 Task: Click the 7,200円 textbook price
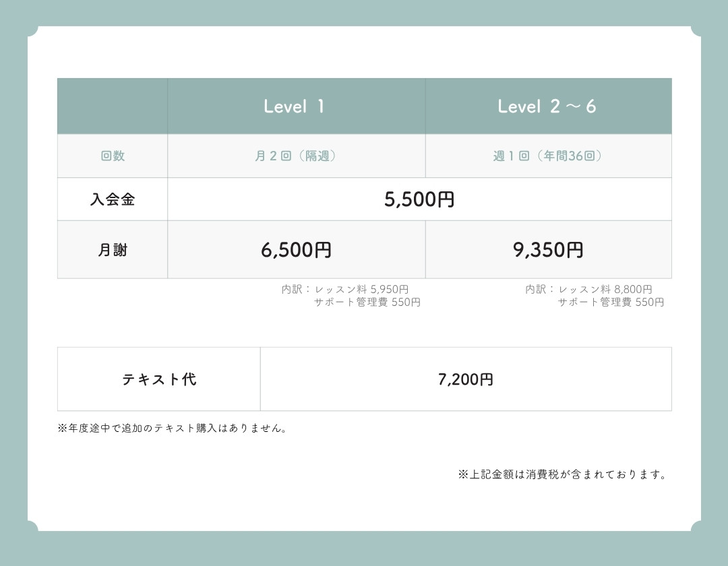[465, 379]
